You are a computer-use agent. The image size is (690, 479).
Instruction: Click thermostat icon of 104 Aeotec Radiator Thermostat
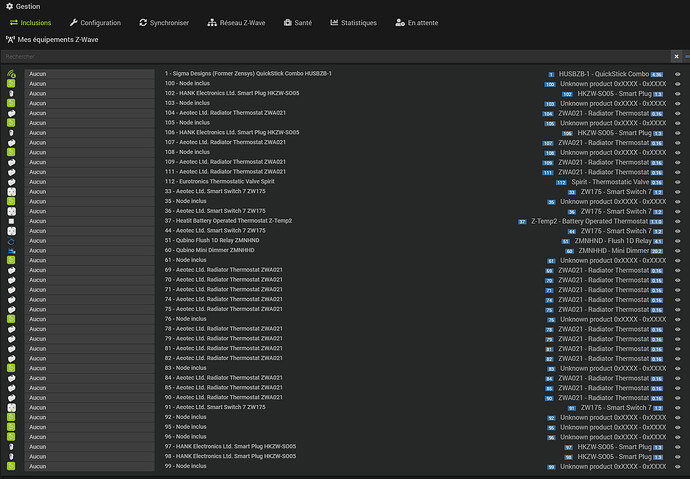tap(11, 113)
